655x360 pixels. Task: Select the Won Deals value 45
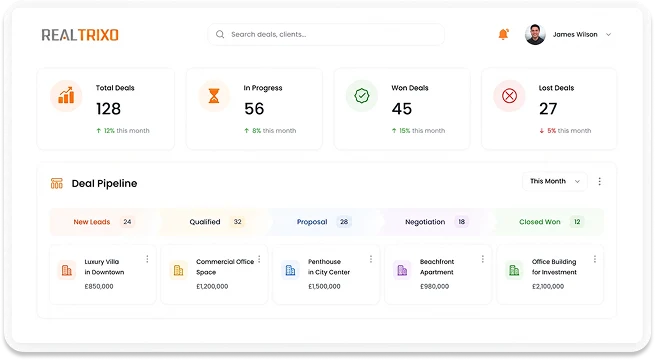coord(402,109)
